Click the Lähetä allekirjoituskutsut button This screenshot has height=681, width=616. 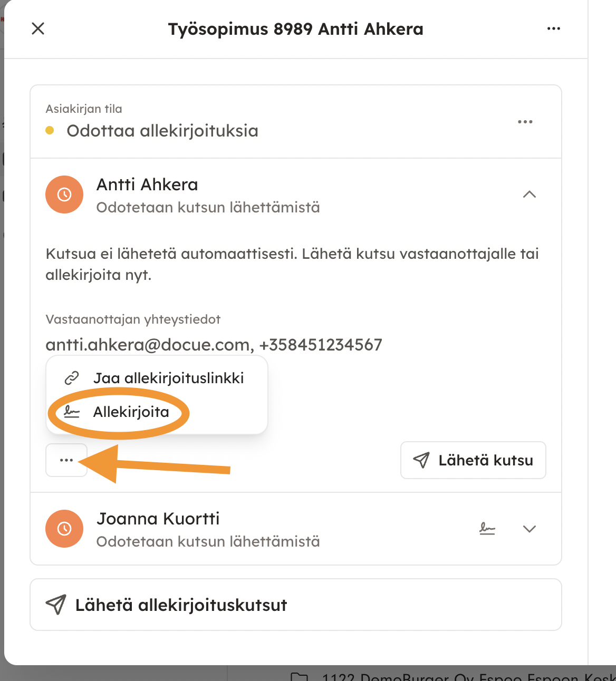[295, 605]
